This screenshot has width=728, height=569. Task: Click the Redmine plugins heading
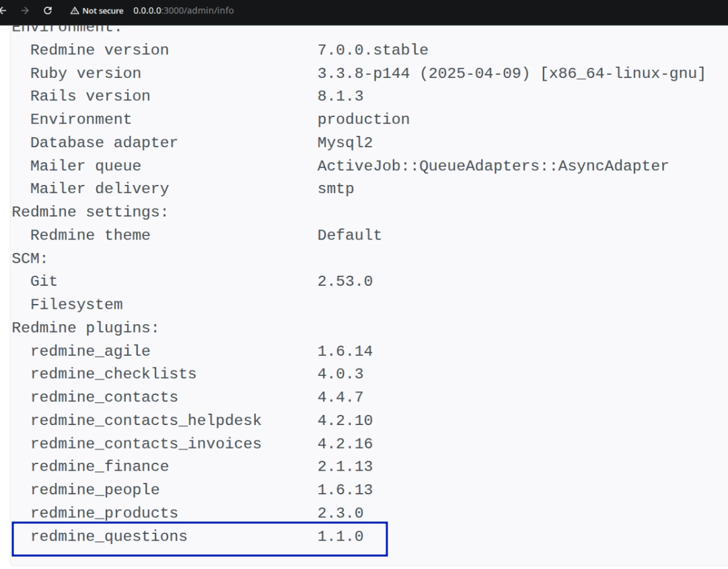click(85, 328)
